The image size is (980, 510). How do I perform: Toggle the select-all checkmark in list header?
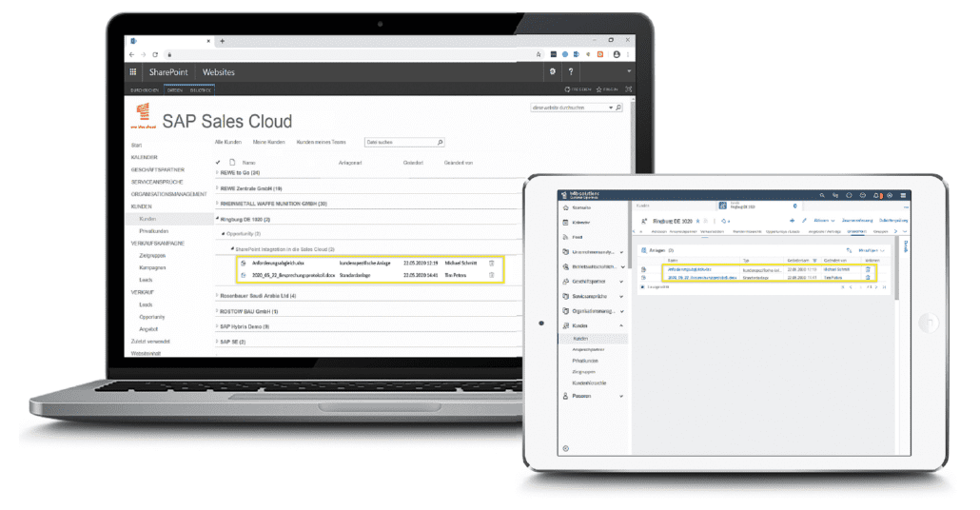click(219, 163)
